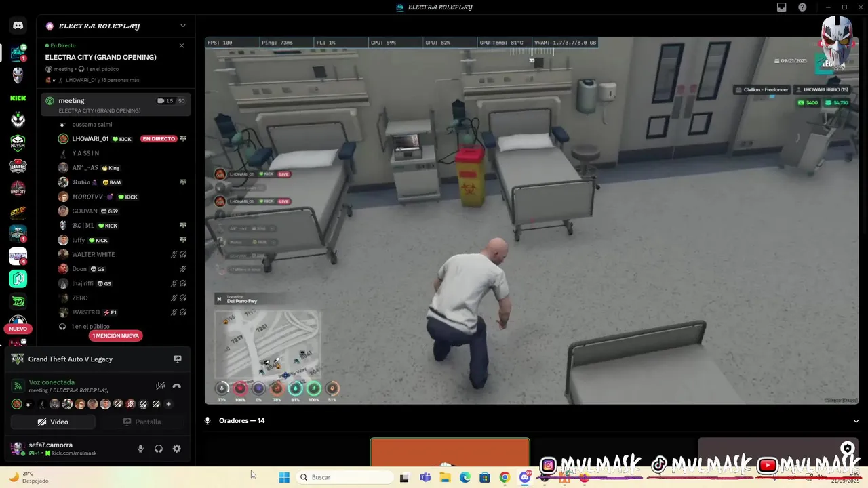Click the muted mic icon beside ZERO
Screen dimensions: 868x488
point(174,298)
